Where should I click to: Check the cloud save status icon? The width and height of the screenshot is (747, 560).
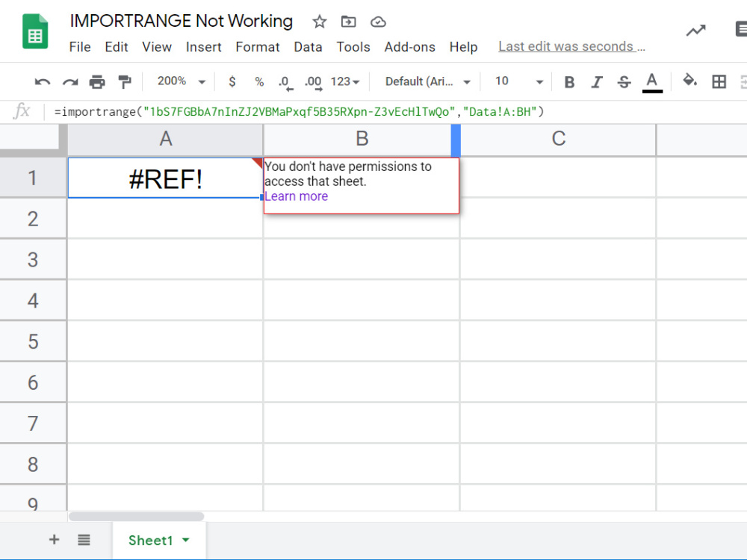(378, 22)
